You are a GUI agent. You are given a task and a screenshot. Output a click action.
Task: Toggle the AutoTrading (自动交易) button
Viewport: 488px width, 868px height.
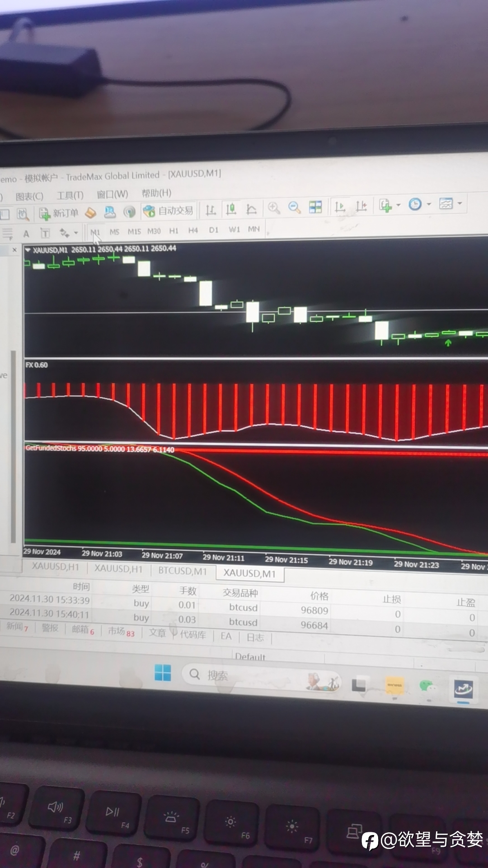tap(168, 211)
